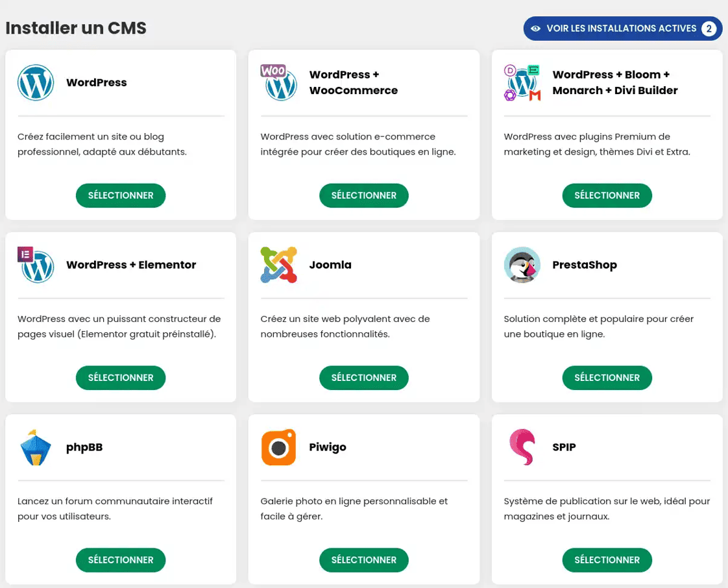Click the Elementor icon beside WordPress logo
Image resolution: width=728 pixels, height=588 pixels.
[x=25, y=253]
